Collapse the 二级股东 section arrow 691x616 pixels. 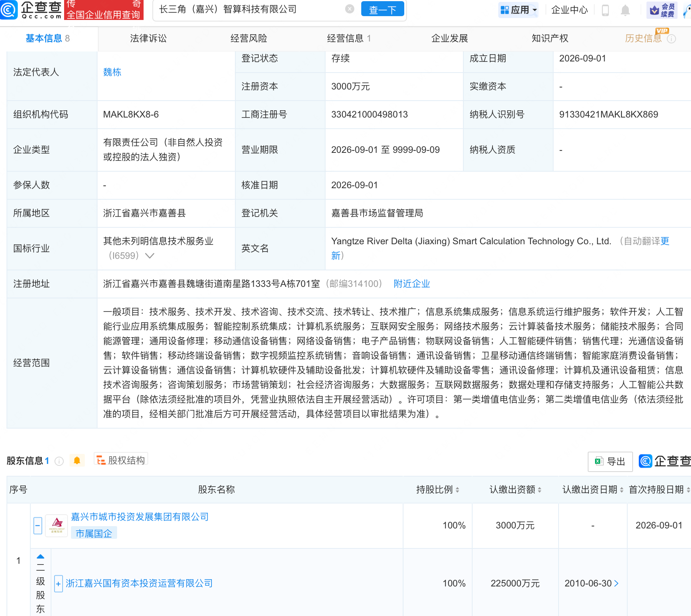coord(40,556)
